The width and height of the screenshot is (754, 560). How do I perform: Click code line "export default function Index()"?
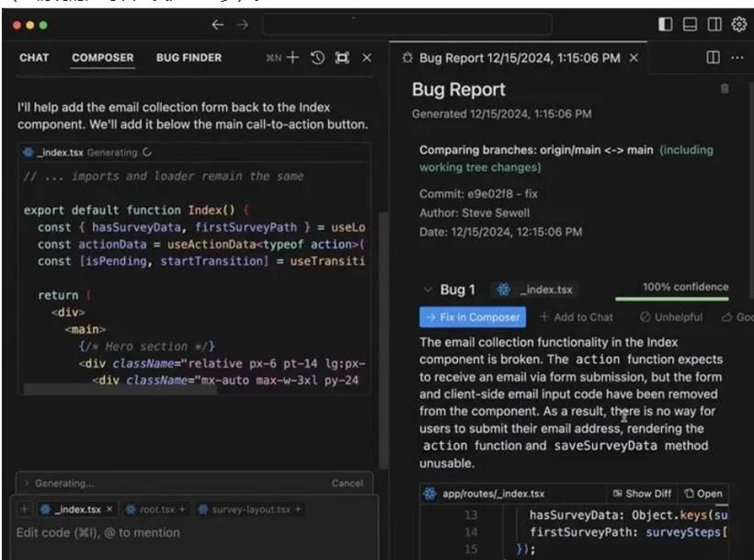[130, 210]
